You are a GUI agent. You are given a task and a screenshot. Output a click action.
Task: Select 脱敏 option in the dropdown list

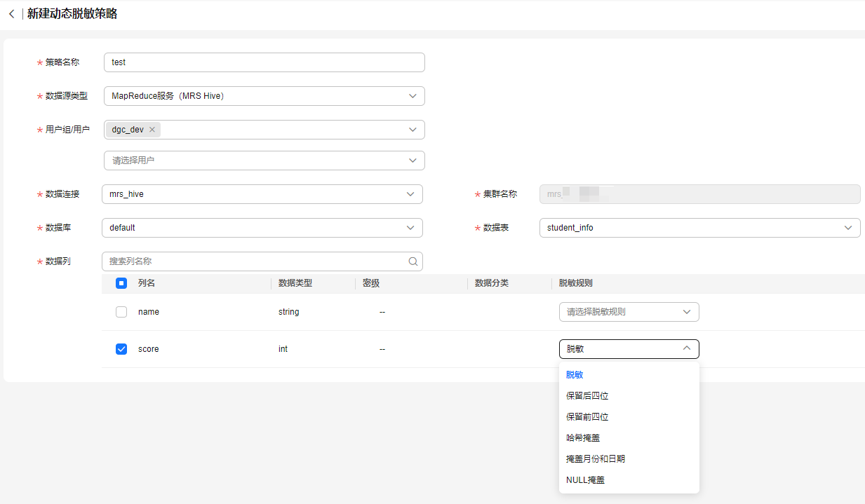pyautogui.click(x=575, y=375)
